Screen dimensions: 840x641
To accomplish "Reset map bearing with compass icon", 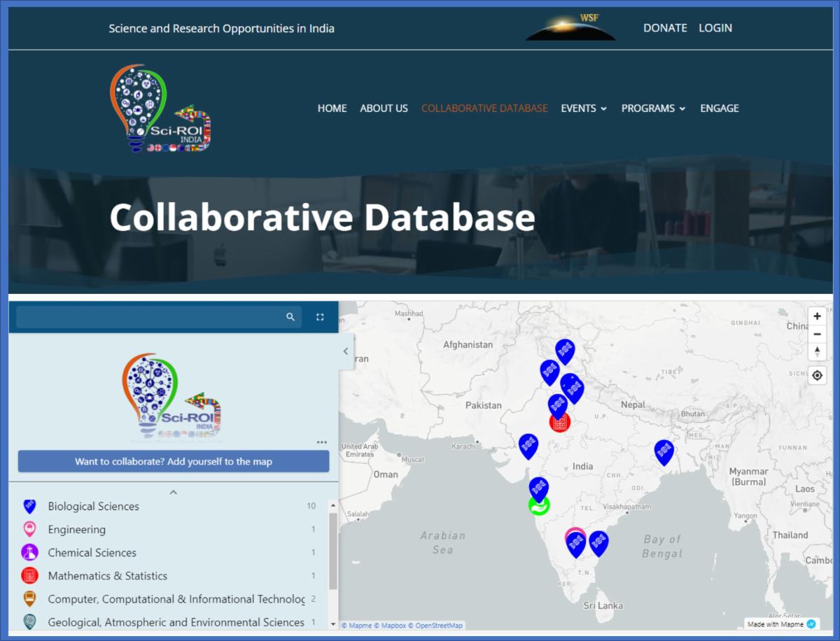I will [x=817, y=351].
